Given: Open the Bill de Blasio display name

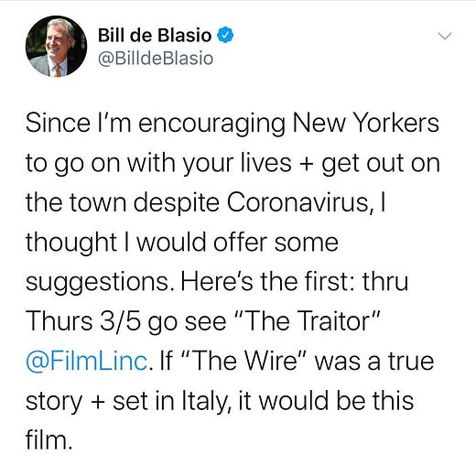Looking at the screenshot, I should coord(155,36).
